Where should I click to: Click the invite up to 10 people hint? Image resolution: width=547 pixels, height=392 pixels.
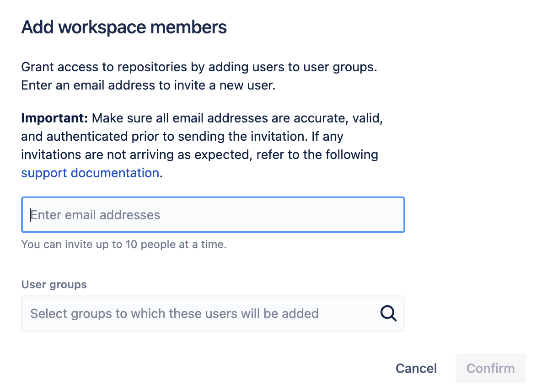tap(124, 244)
